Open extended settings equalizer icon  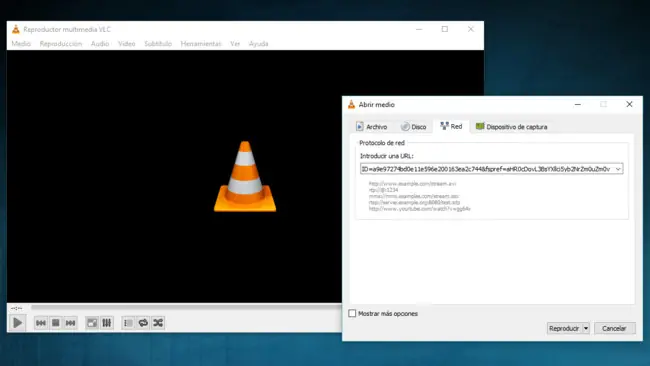107,323
